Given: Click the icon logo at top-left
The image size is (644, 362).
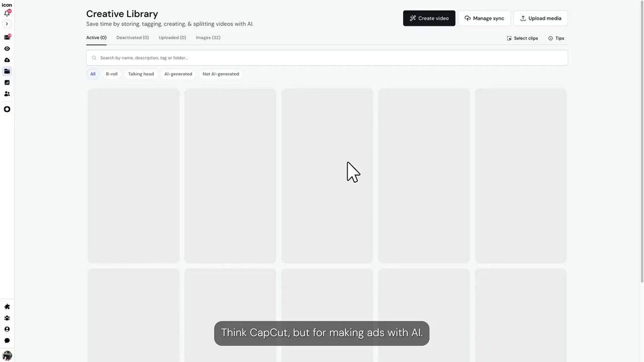Looking at the screenshot, I should (x=7, y=5).
